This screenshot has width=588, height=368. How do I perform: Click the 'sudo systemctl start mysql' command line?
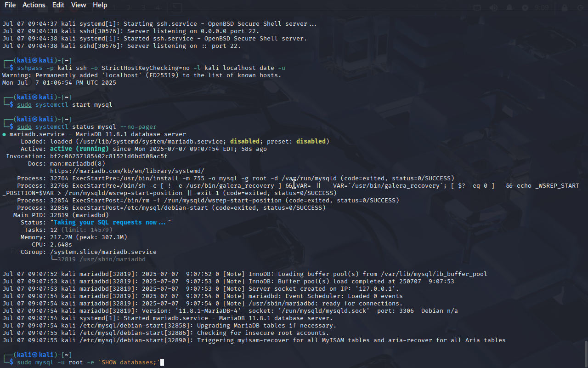(x=65, y=105)
